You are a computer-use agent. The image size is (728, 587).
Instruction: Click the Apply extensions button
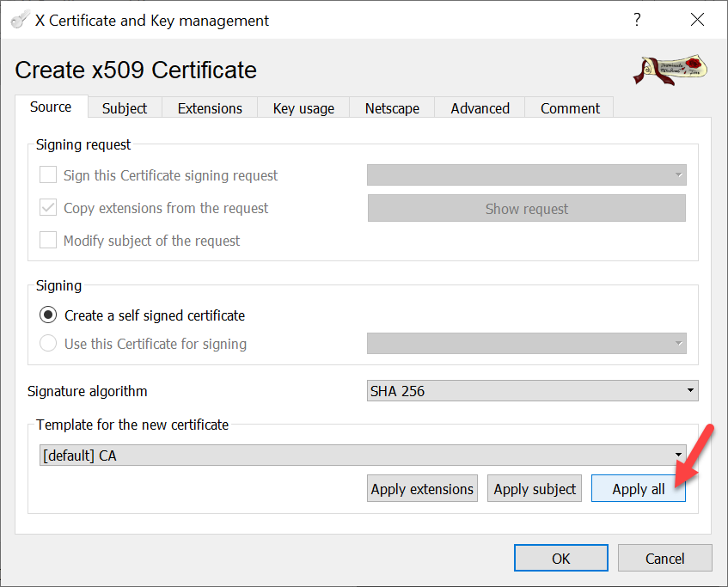coord(422,489)
